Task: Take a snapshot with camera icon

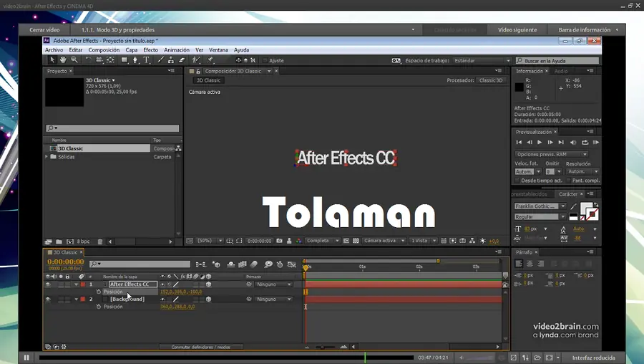Action: click(x=279, y=241)
